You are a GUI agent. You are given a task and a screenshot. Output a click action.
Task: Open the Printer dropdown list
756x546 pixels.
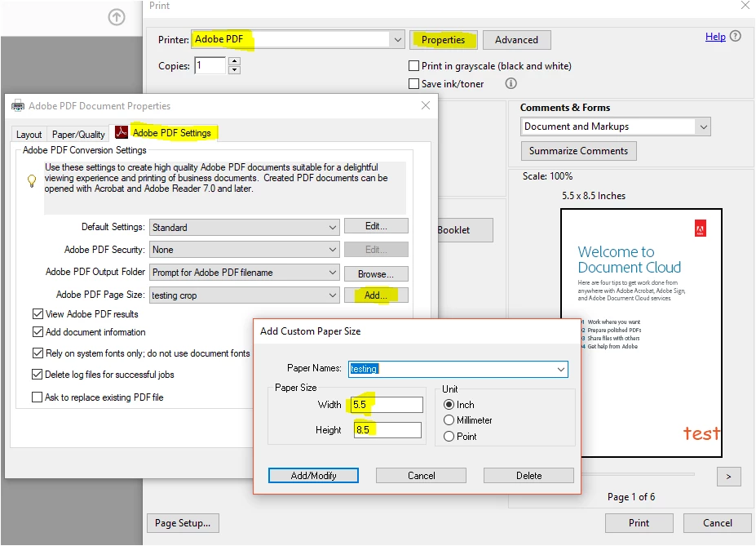click(398, 39)
